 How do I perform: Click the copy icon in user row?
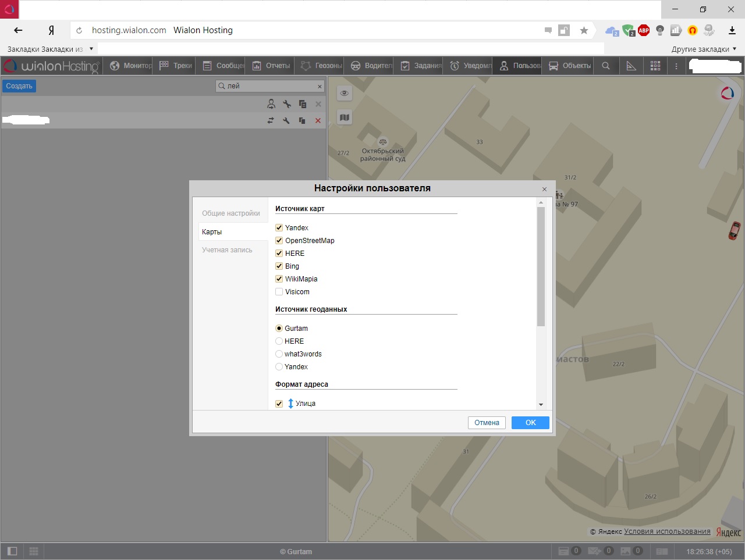point(302,120)
